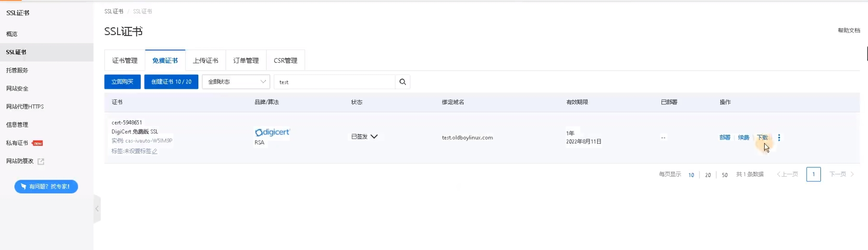868x250 pixels.
Task: Click the 立即购买 button
Action: (122, 82)
